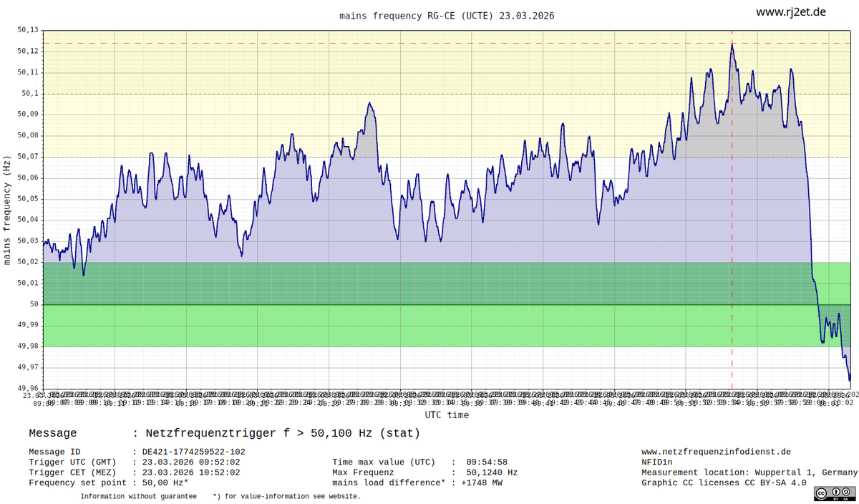This screenshot has height=504, width=859.
Task: Click the 50,09 y-axis label
Action: tap(28, 115)
